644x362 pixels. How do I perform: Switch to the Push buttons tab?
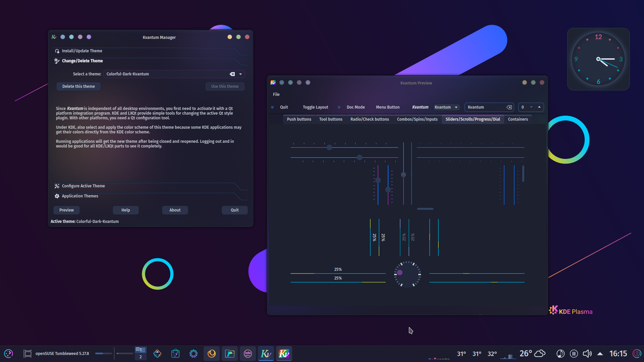[299, 119]
